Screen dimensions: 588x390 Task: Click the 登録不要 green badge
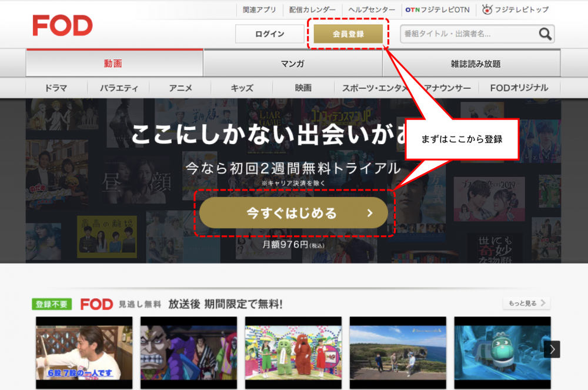[52, 304]
